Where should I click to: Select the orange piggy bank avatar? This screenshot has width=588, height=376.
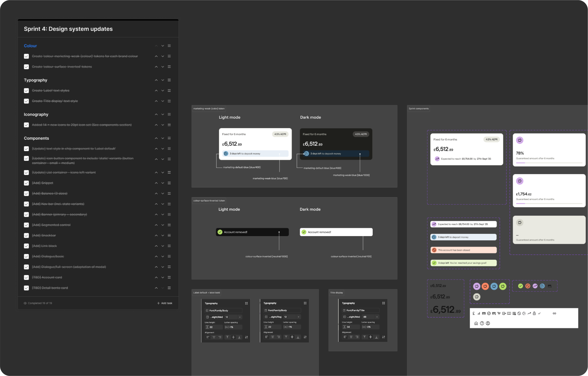[485, 286]
